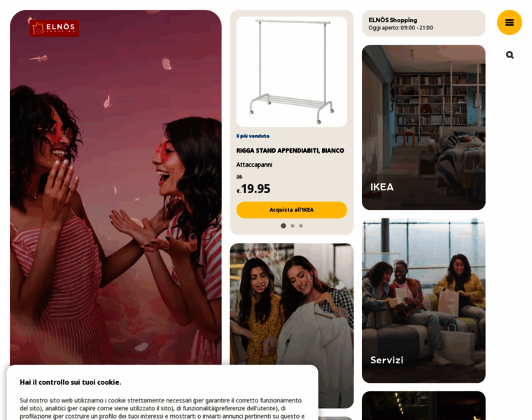Image resolution: width=532 pixels, height=420 pixels.
Task: Open the IKEA tile
Action: [423, 127]
